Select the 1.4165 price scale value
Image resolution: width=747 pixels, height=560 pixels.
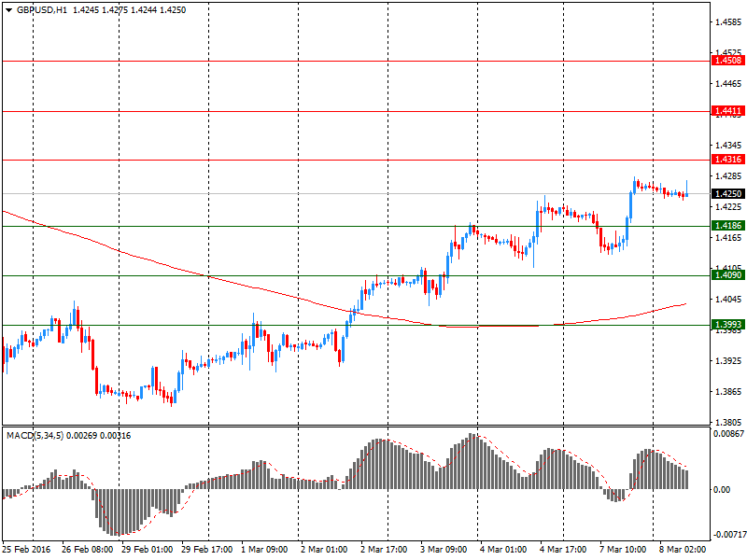729,238
